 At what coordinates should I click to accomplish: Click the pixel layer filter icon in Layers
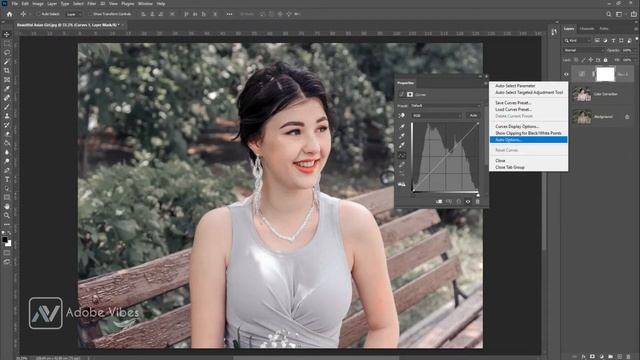[597, 40]
